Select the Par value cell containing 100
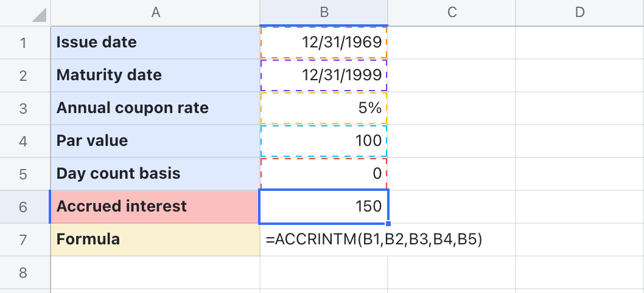Image resolution: width=644 pixels, height=293 pixels. tap(324, 141)
